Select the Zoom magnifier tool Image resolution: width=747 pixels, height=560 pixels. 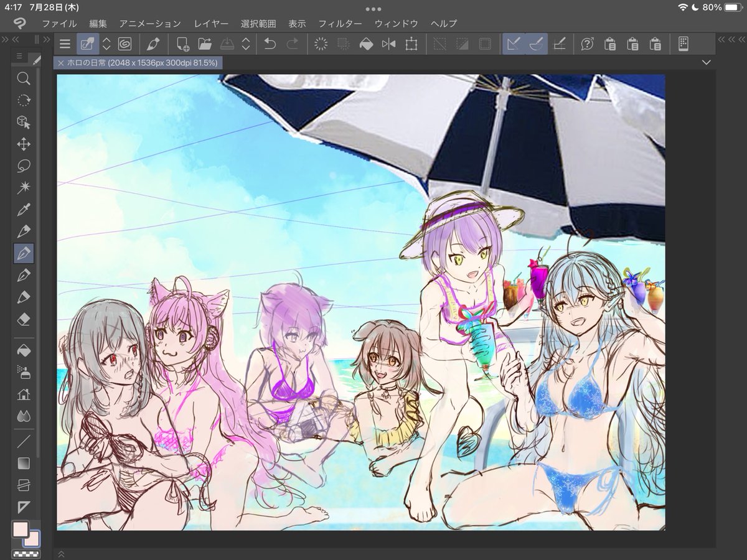coord(24,78)
